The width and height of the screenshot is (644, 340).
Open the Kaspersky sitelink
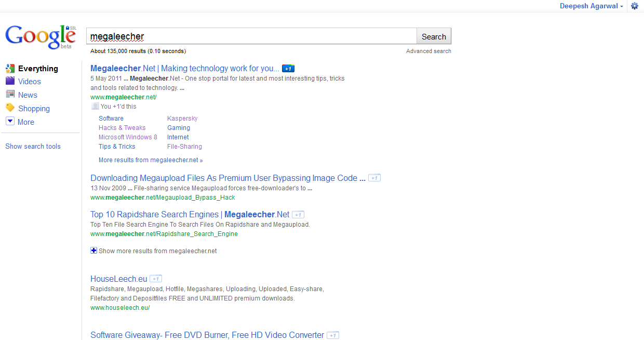182,118
